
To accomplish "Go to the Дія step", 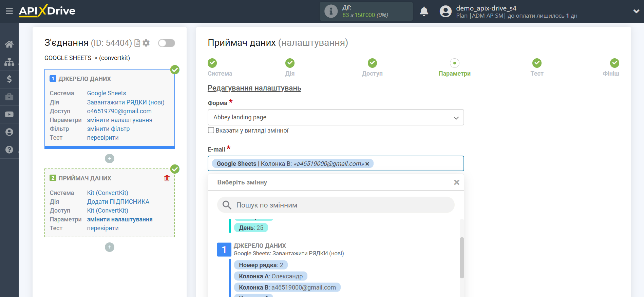I will (290, 63).
